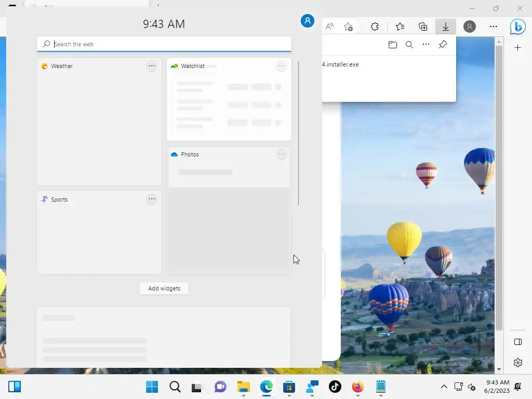Open Task View on the taskbar
The height and width of the screenshot is (399, 532).
[x=197, y=387]
